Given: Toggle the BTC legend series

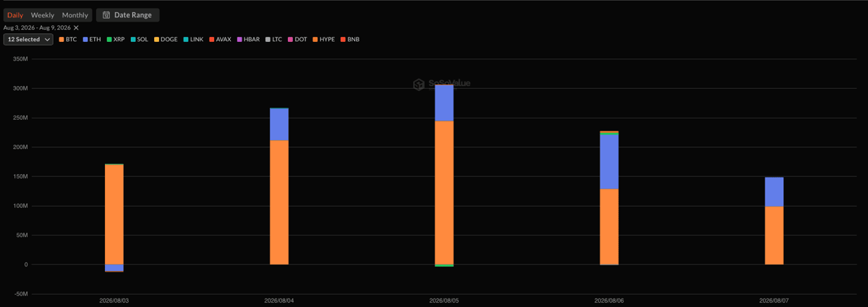Looking at the screenshot, I should pos(68,40).
